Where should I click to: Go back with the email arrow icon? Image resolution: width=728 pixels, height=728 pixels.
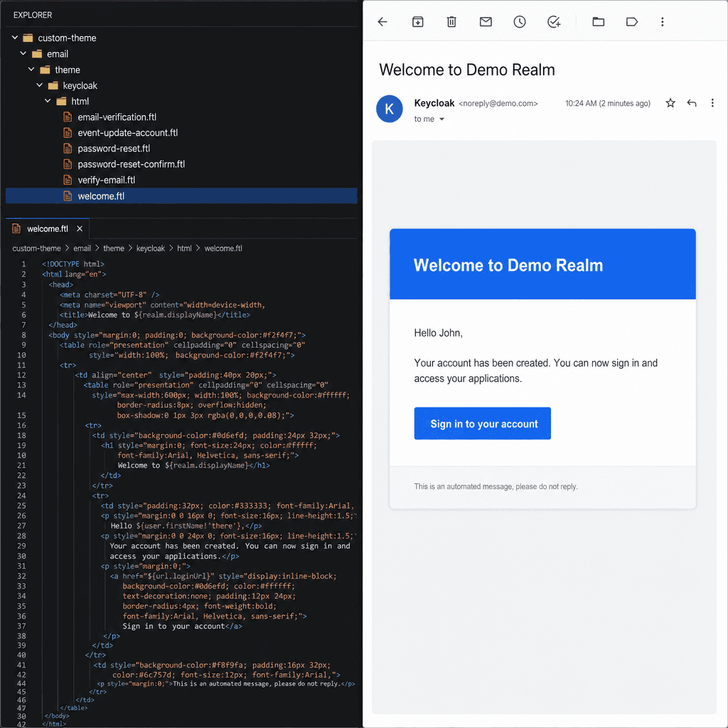click(382, 22)
